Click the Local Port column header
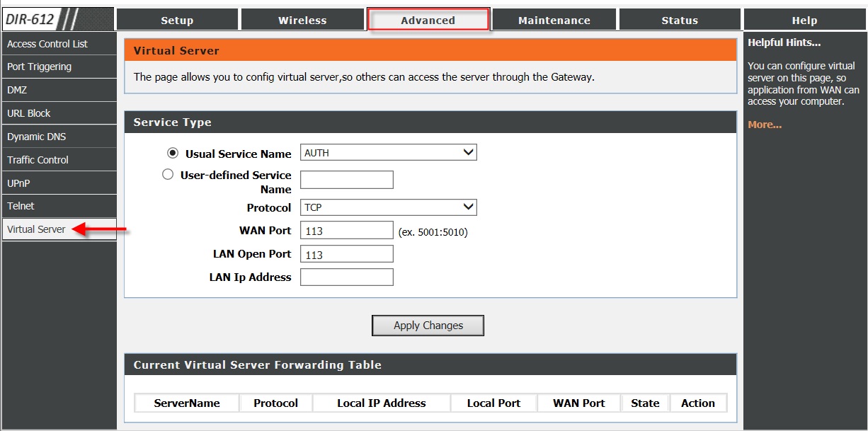Viewport: 868px width, 431px height. click(x=493, y=403)
